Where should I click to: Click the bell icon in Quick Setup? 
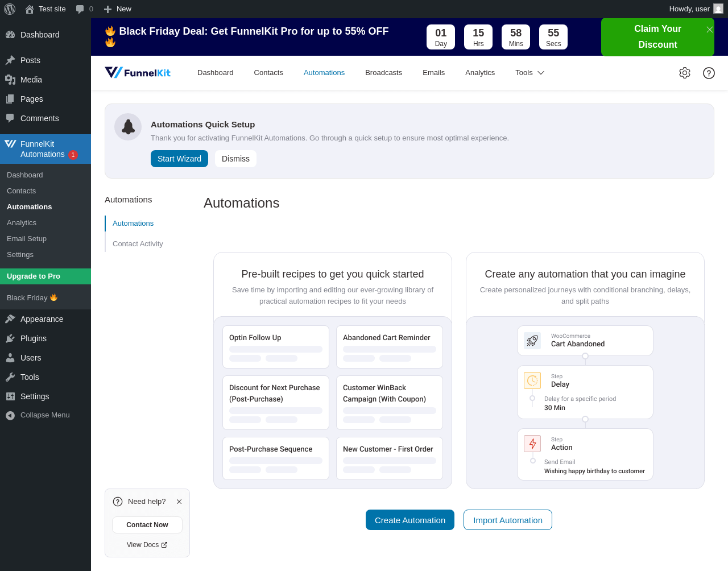tap(128, 127)
